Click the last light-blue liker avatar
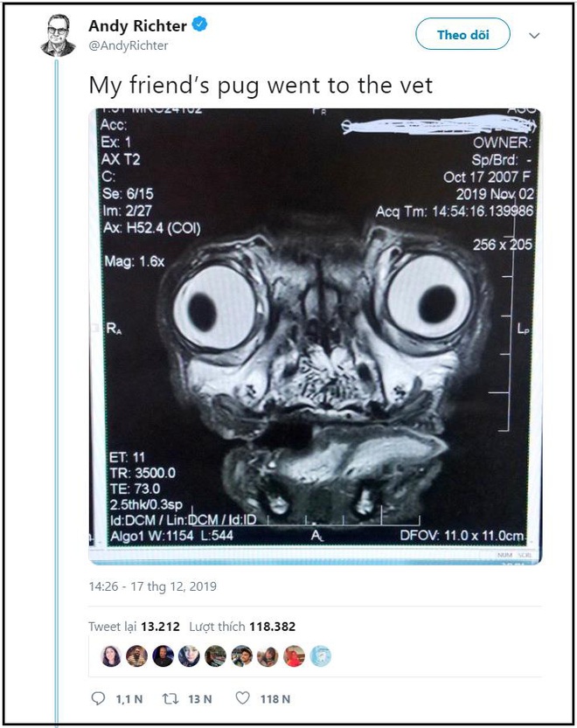 pyautogui.click(x=320, y=656)
